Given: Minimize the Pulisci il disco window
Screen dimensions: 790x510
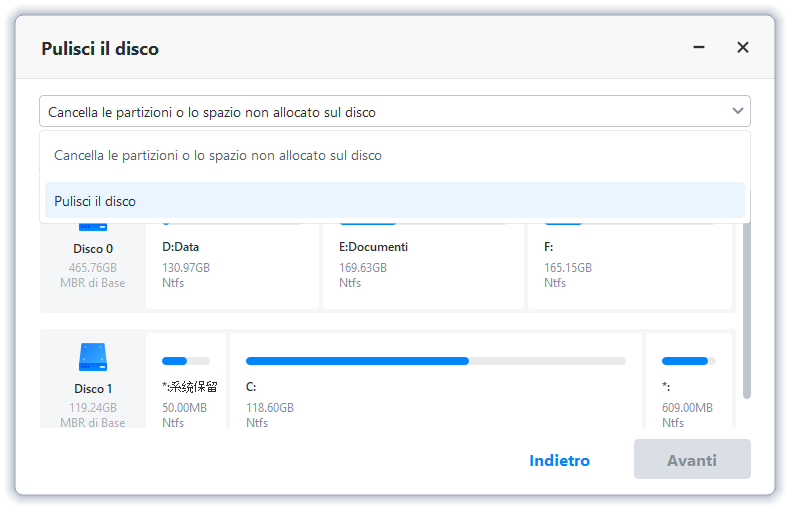Looking at the screenshot, I should (699, 47).
